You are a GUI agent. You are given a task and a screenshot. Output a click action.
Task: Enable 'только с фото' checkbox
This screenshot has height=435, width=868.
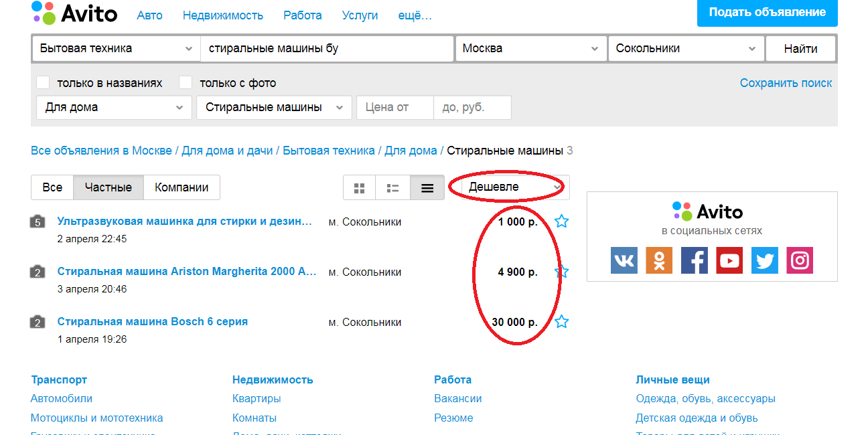186,83
